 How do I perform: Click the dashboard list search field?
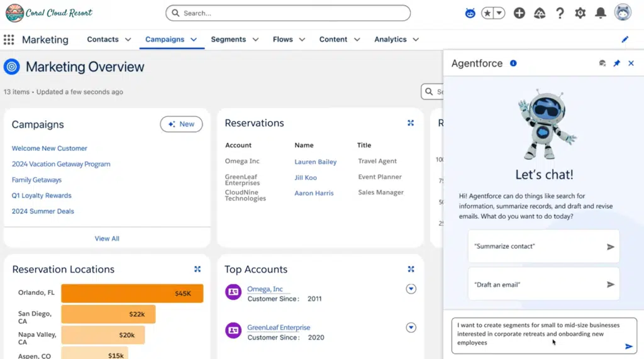432,92
